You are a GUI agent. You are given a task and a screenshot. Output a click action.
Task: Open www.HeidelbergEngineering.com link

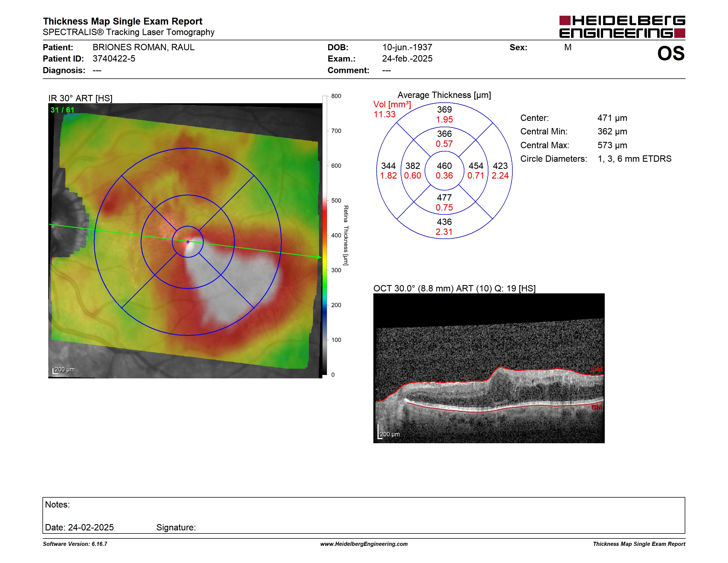pyautogui.click(x=364, y=544)
